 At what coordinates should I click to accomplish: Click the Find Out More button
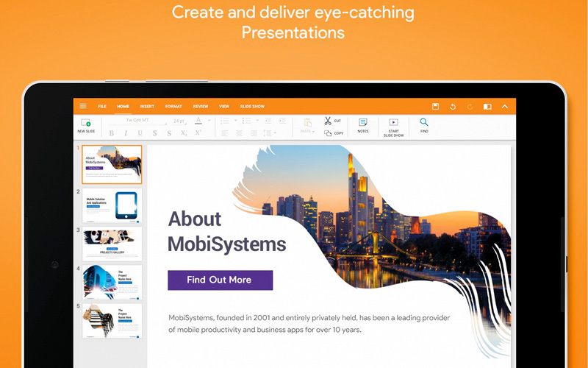click(220, 280)
